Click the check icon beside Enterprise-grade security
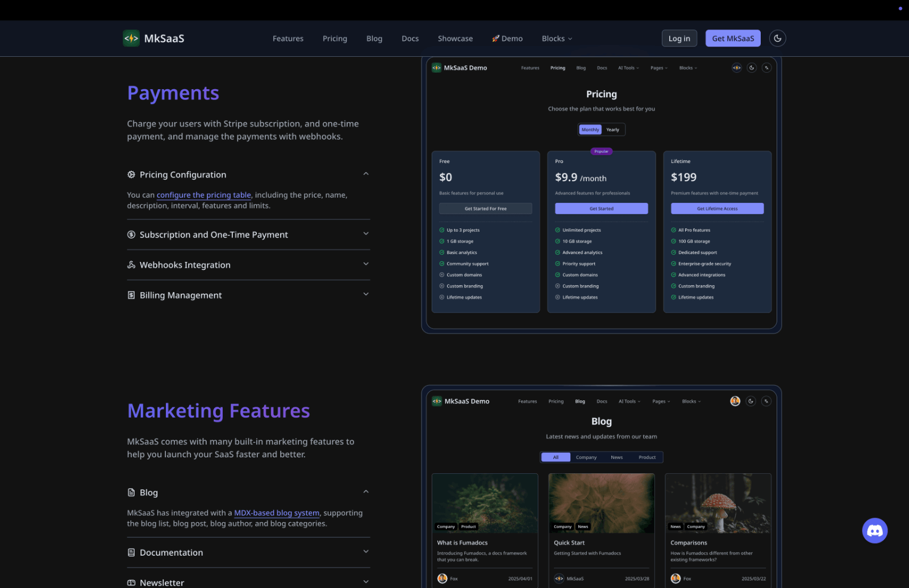The height and width of the screenshot is (588, 909). tap(673, 264)
